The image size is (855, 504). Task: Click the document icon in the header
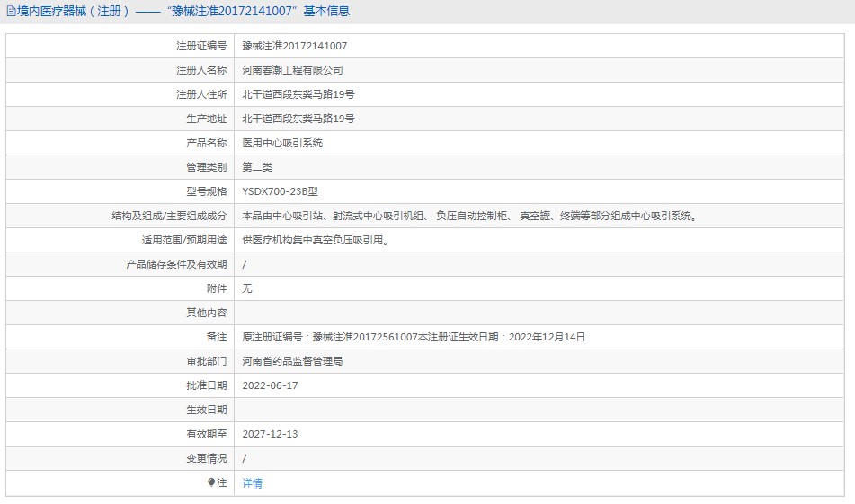point(11,11)
